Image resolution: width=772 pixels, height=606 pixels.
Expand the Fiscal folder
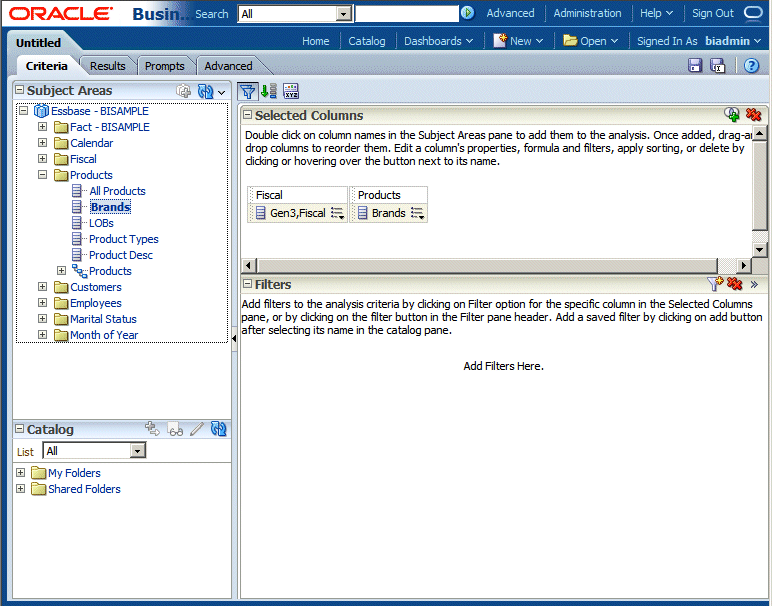43,159
